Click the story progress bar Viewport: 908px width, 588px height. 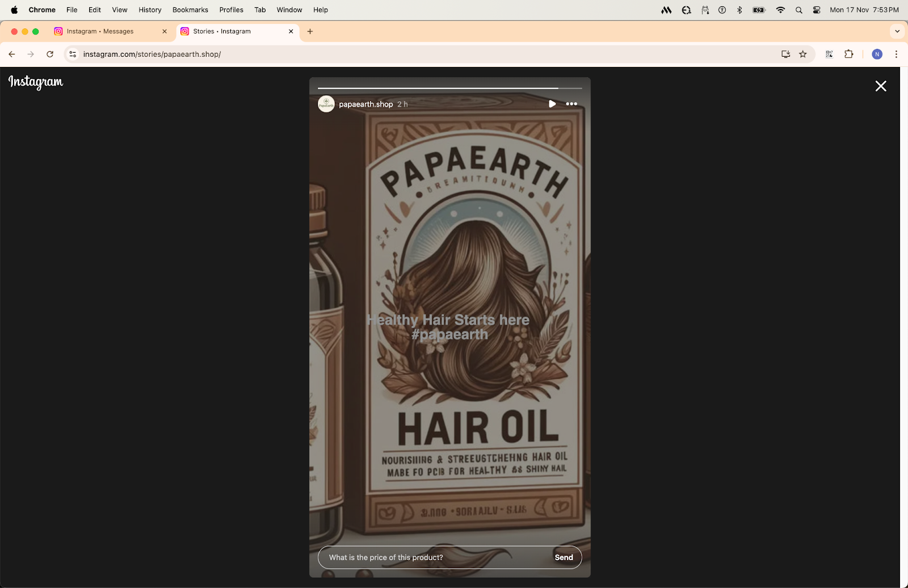click(x=450, y=89)
